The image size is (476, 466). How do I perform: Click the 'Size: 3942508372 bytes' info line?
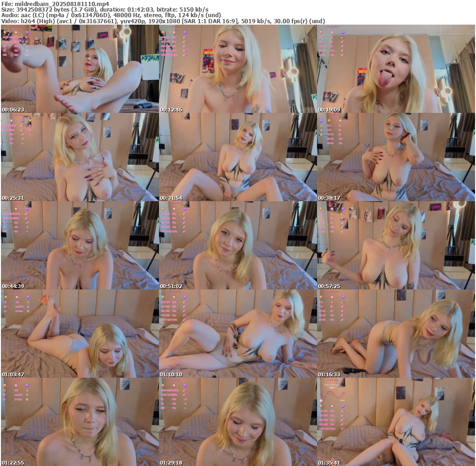[x=105, y=10]
